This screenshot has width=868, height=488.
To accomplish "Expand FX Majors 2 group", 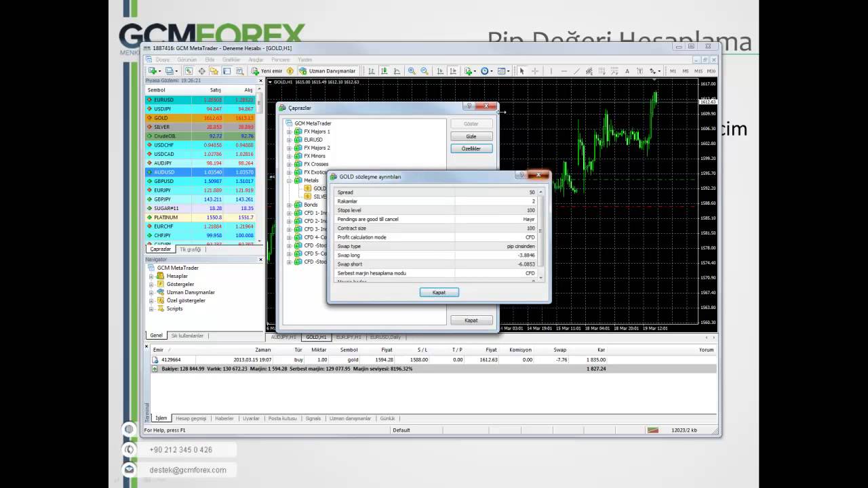I will pyautogui.click(x=289, y=148).
